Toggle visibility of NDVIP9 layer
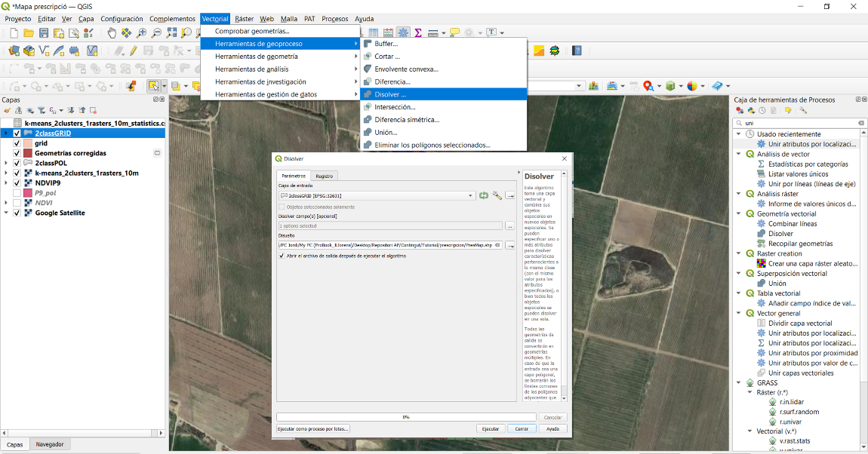 click(17, 183)
